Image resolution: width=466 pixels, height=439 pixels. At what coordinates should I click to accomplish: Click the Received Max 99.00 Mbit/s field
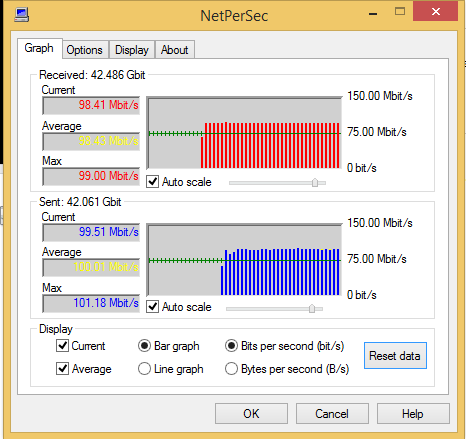(x=91, y=176)
